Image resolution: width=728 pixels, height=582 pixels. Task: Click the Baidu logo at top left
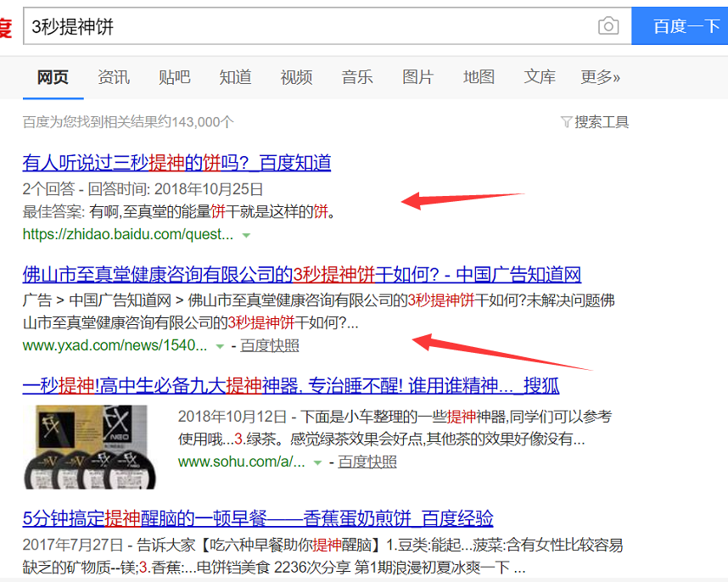tap(6, 27)
